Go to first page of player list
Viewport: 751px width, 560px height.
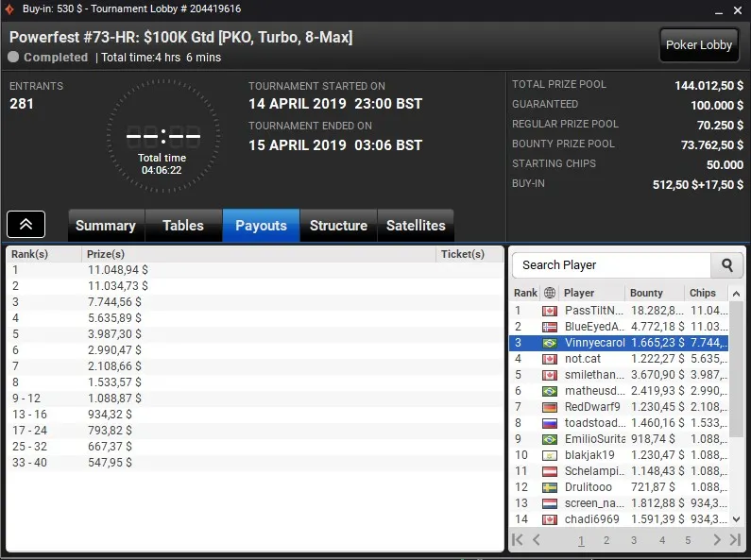[518, 540]
